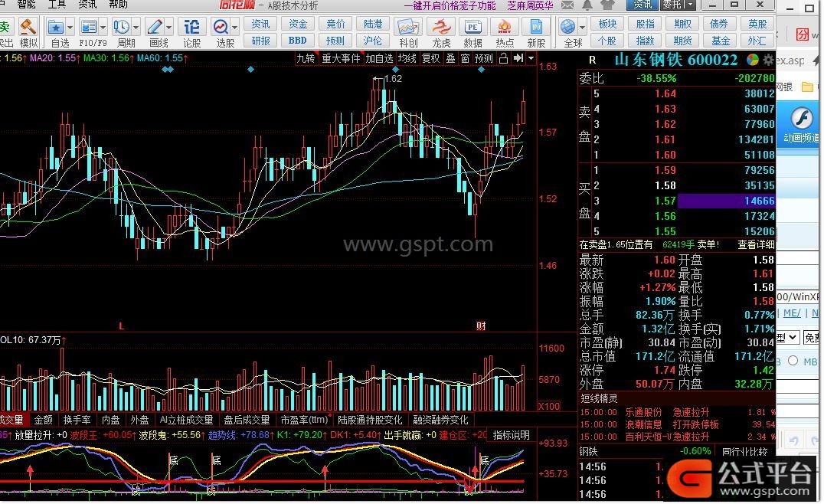824x504 pixels.
Task: Open the 智能 menu
Action: (x=26, y=5)
